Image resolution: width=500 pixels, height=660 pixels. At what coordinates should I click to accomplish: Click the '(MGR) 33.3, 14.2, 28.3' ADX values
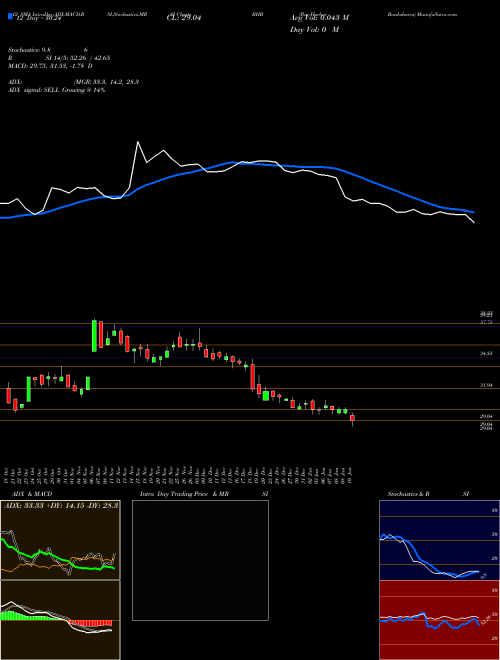pyautogui.click(x=106, y=82)
